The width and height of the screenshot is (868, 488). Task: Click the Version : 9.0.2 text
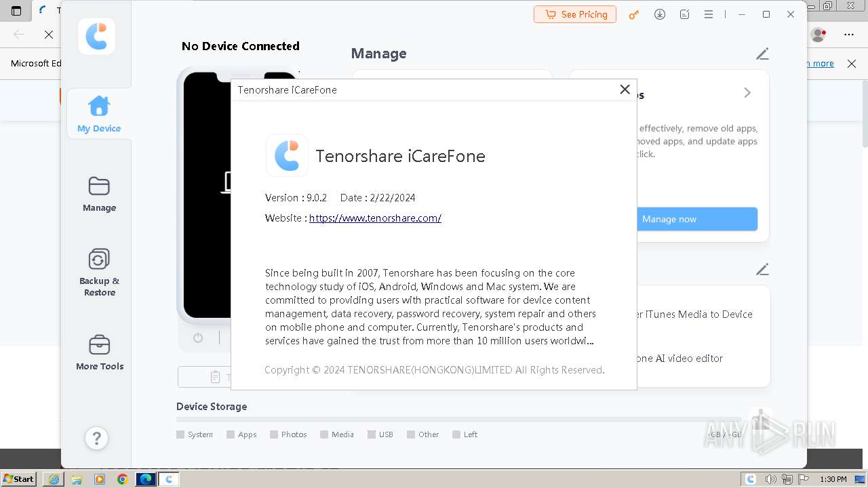click(296, 198)
